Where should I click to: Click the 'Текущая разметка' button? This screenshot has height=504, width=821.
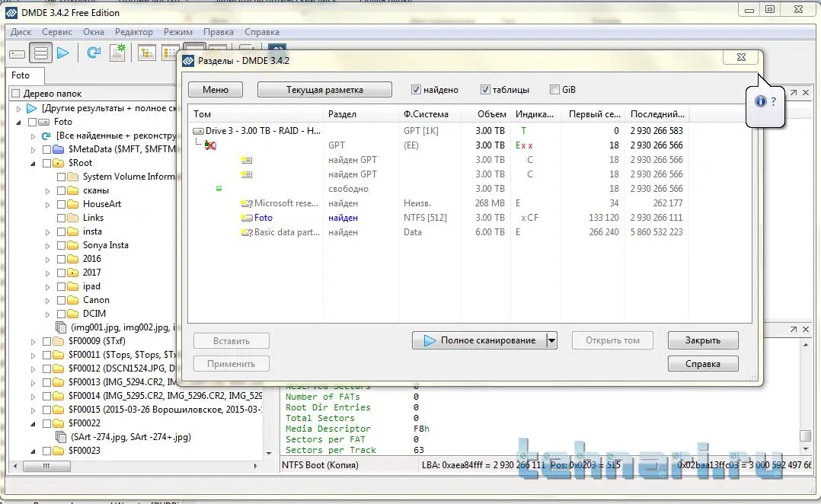[324, 90]
